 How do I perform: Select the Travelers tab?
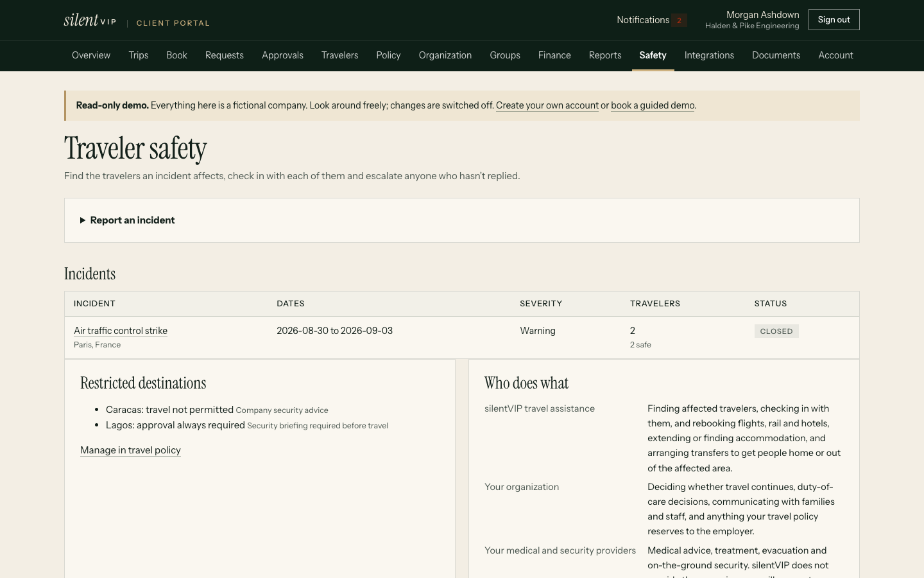pos(340,55)
